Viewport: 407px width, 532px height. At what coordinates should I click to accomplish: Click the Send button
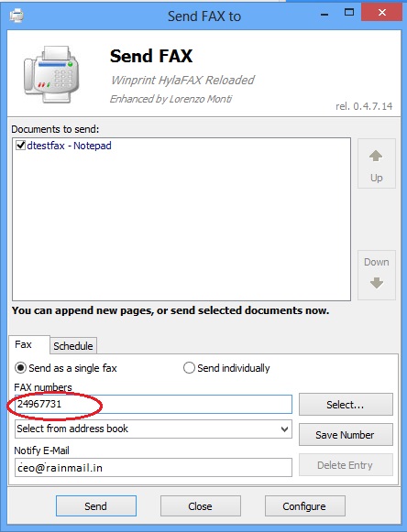(96, 505)
